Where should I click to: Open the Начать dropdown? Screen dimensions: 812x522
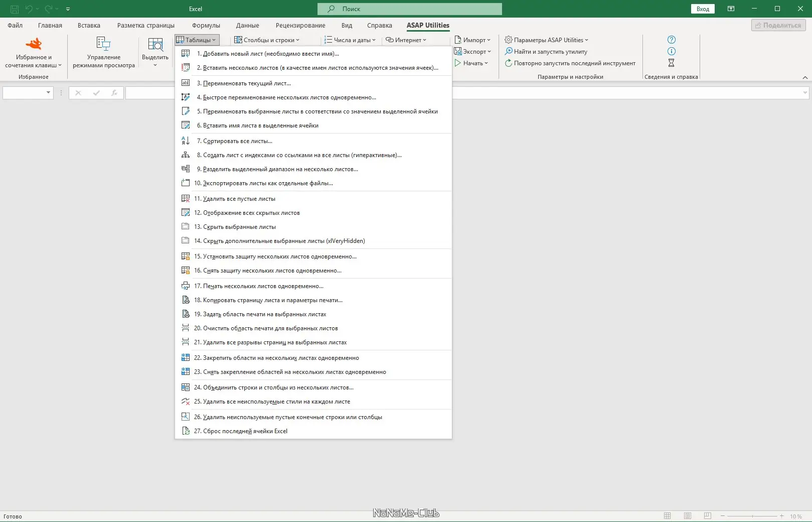click(x=471, y=63)
